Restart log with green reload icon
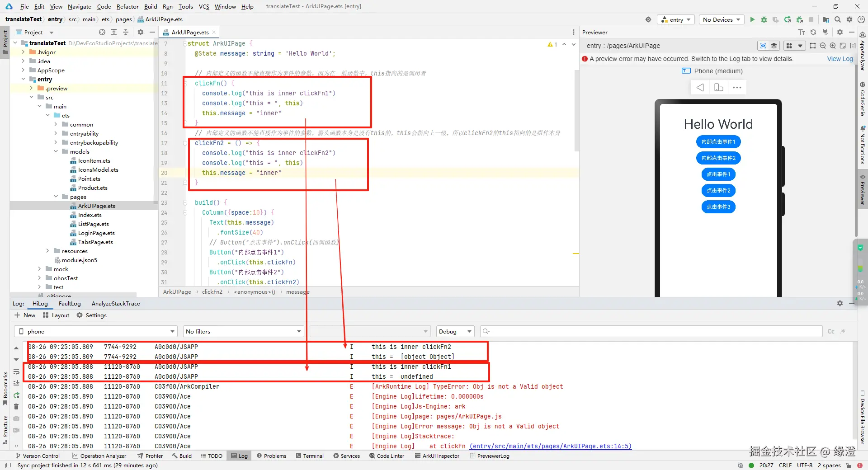Viewport: 868px width, 470px height. [16, 395]
